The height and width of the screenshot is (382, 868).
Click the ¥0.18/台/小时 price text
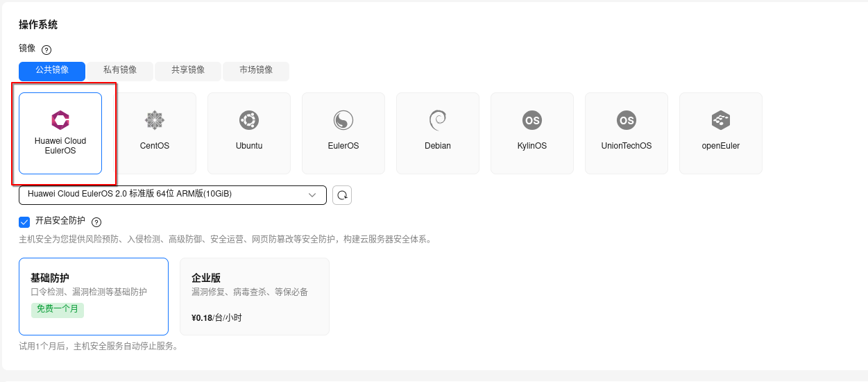[216, 318]
